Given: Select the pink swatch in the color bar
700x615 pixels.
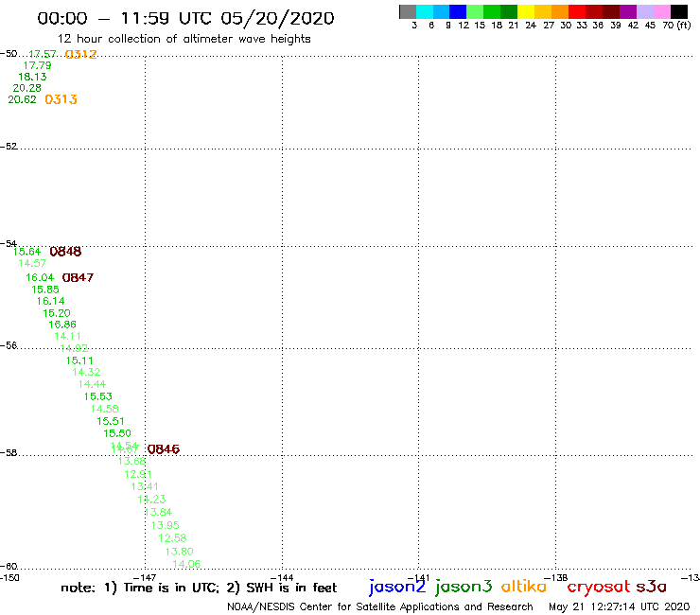Looking at the screenshot, I should pos(662,11).
